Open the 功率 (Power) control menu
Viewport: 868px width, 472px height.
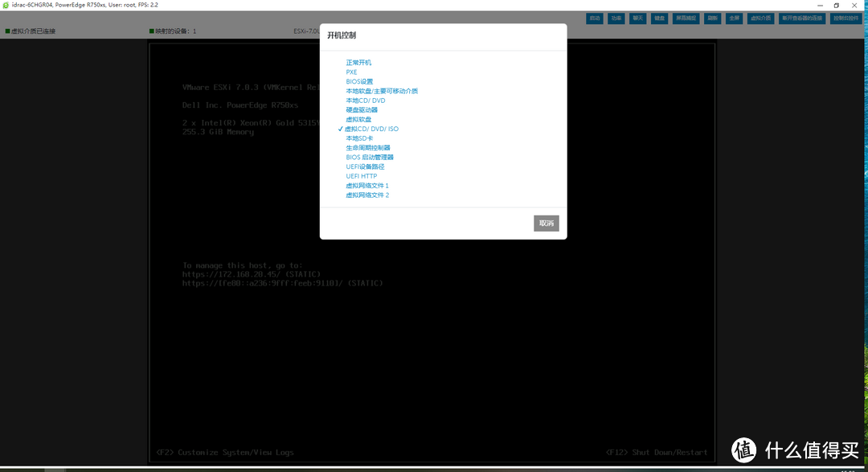(616, 18)
